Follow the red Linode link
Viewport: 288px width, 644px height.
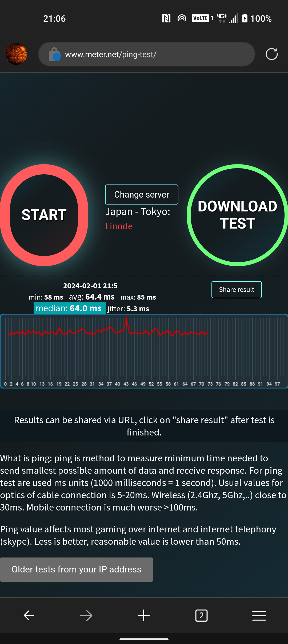point(119,226)
